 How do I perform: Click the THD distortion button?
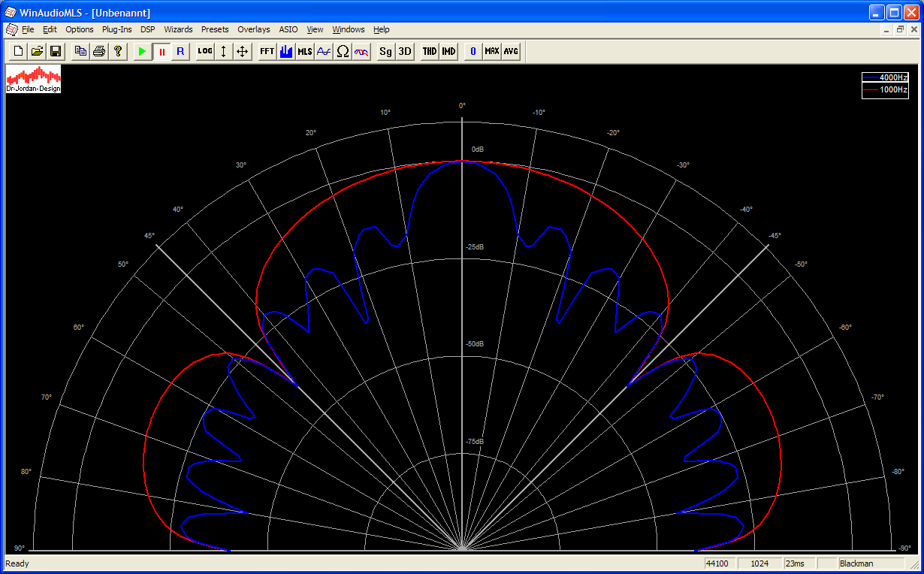(429, 51)
